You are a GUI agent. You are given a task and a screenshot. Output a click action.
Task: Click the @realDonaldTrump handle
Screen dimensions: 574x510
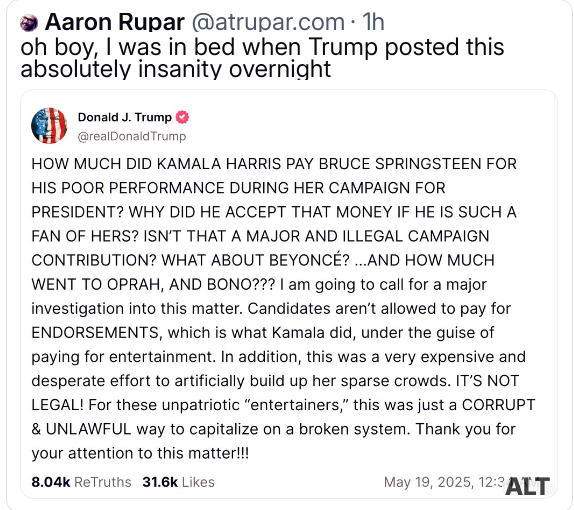point(132,137)
